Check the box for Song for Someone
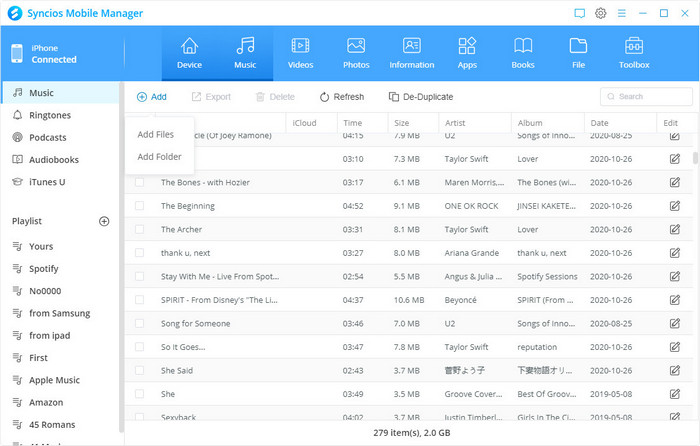The height and width of the screenshot is (446, 700). tap(140, 323)
